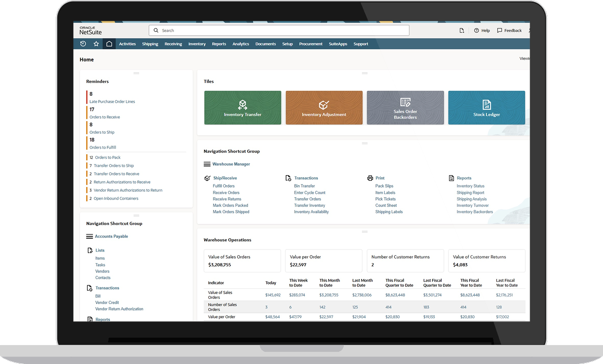Click the Inventory Turnover report link

click(x=473, y=205)
